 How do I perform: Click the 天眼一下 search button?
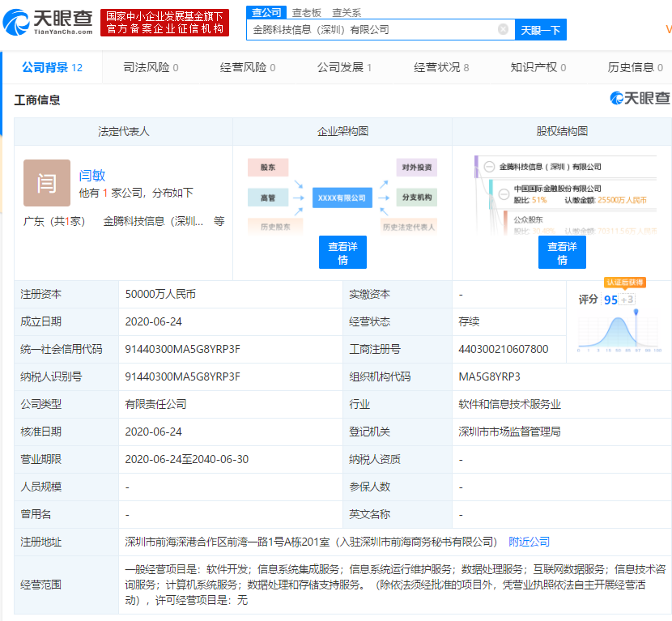[540, 30]
